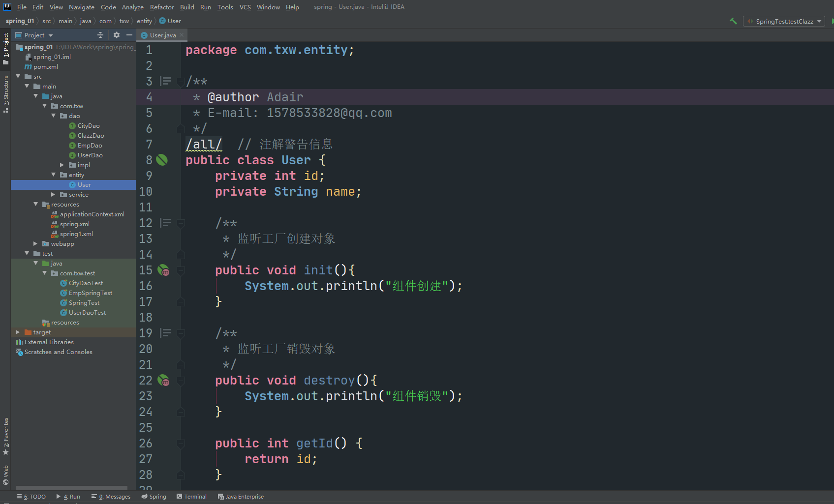This screenshot has height=504, width=834.
Task: Open the Messages tool window
Action: coord(111,497)
